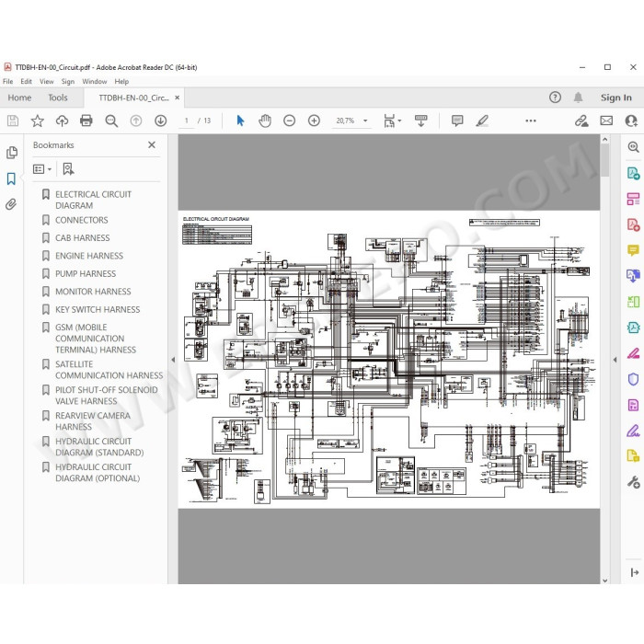Open the PUMP HARNESS bookmark
The height and width of the screenshot is (644, 644).
86,273
